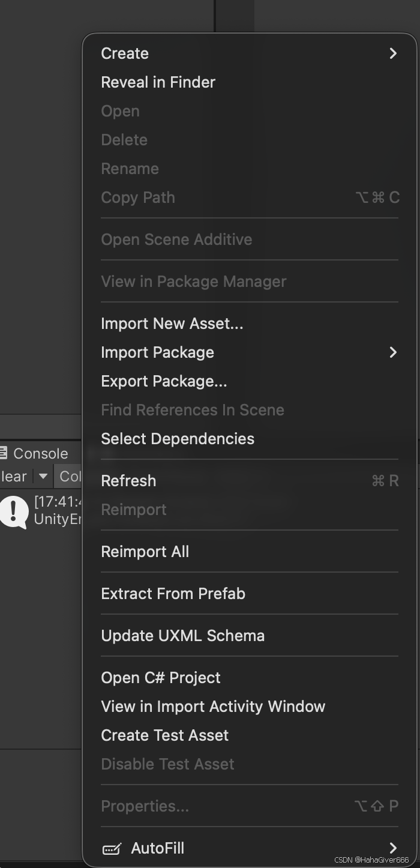Select the UnityEngine log entry text
This screenshot has height=868, width=420.
(x=58, y=519)
